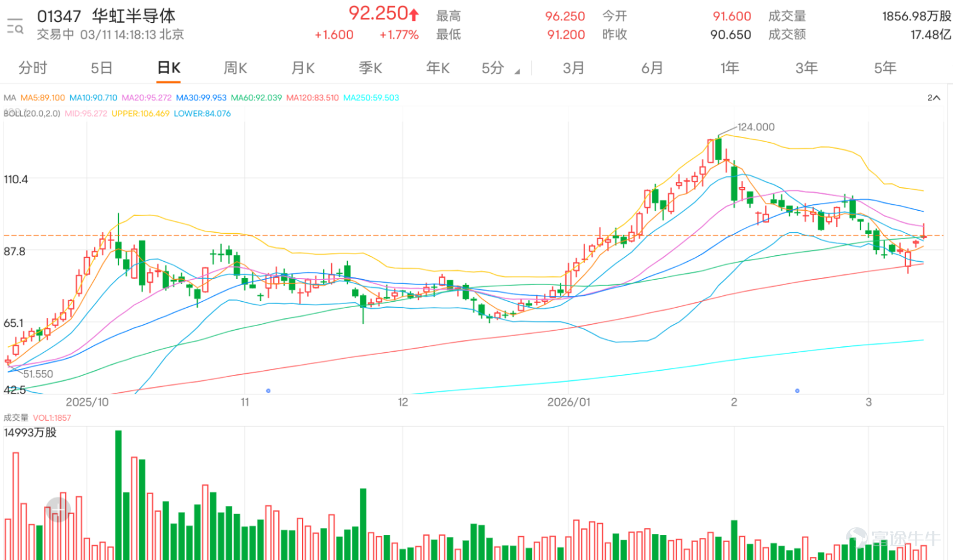Select the 月K monthly candlestick tab

click(303, 68)
